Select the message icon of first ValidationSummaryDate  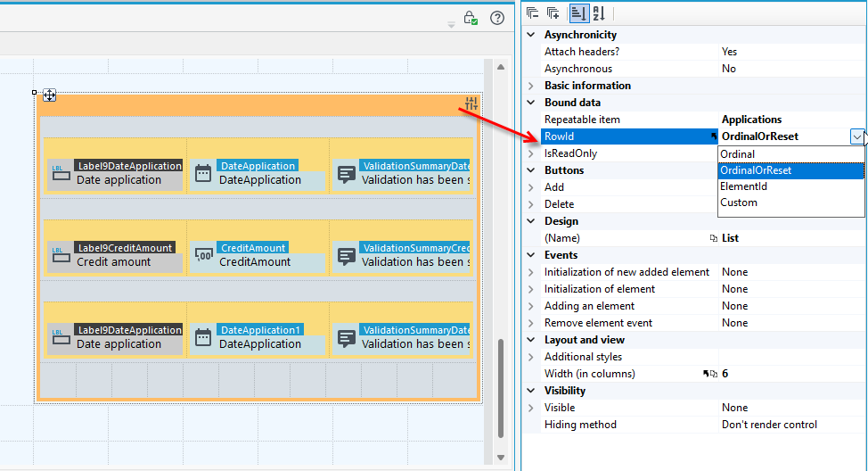coord(347,174)
